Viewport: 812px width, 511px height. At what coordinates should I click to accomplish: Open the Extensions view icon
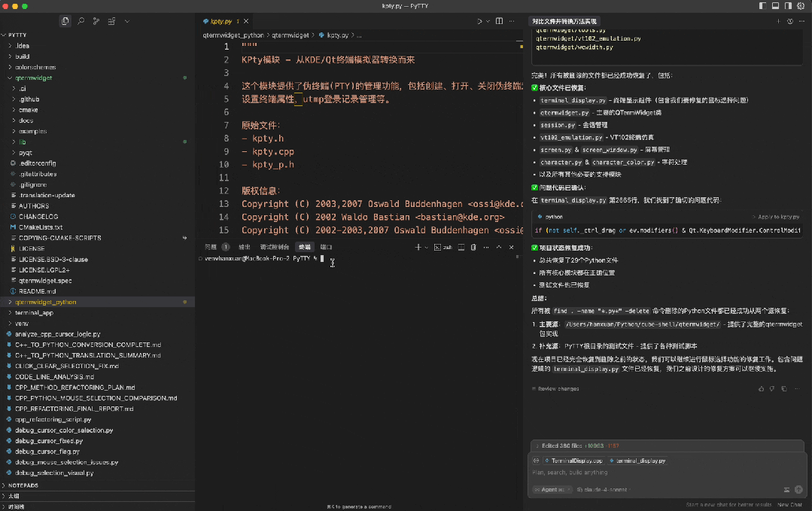coord(111,21)
